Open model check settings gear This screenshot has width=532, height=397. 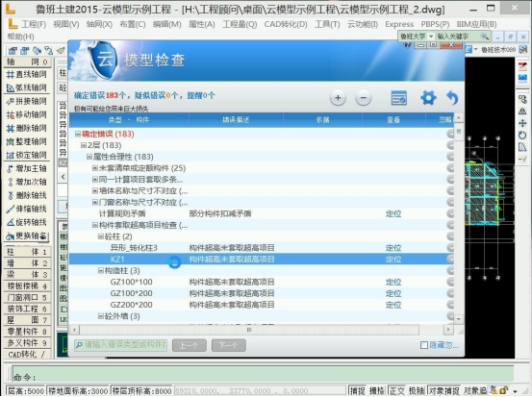pyautogui.click(x=428, y=98)
